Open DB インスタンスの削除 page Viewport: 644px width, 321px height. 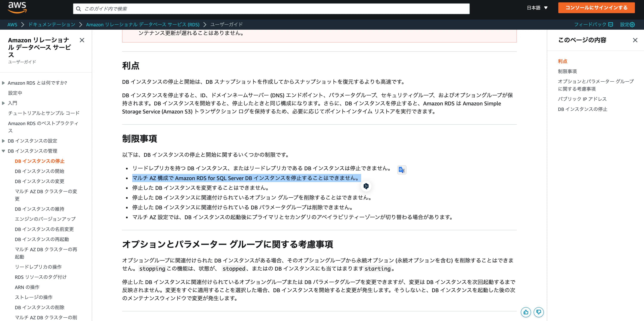coord(39,308)
